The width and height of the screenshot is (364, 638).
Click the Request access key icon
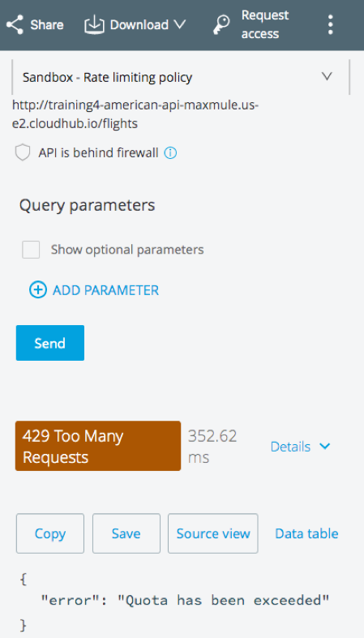222,25
